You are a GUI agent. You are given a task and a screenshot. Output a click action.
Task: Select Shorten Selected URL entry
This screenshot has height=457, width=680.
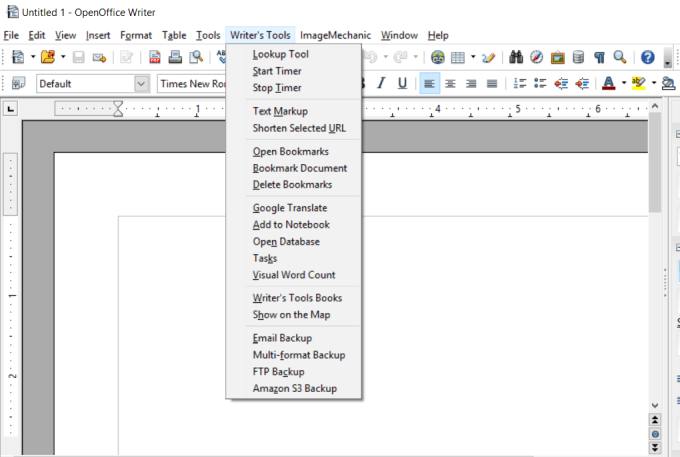(x=299, y=128)
